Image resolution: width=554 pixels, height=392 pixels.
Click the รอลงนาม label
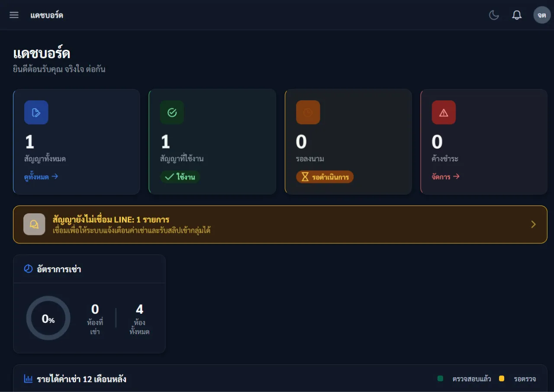310,159
